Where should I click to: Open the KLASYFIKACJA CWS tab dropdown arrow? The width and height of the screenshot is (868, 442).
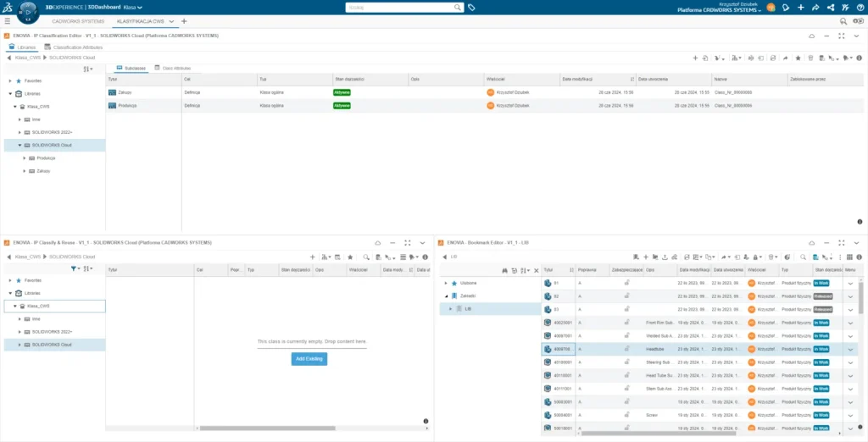pos(171,21)
